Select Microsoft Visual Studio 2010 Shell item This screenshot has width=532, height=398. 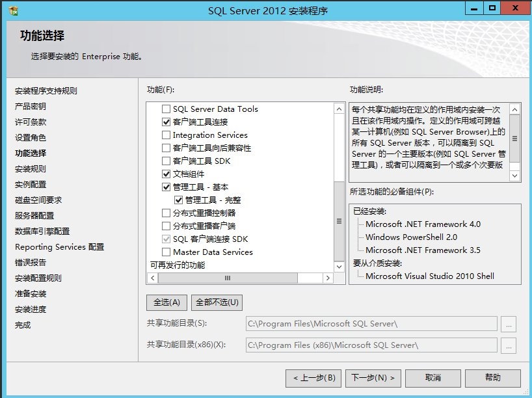tap(430, 276)
